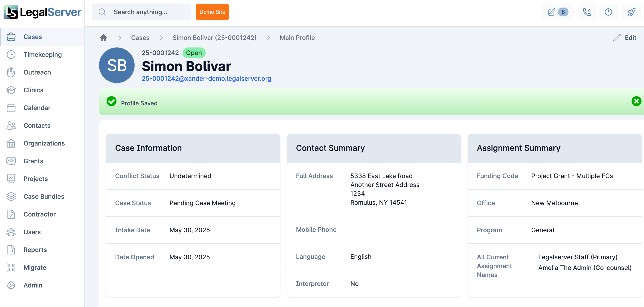Open the client email address link
The height and width of the screenshot is (307, 644).
point(207,79)
